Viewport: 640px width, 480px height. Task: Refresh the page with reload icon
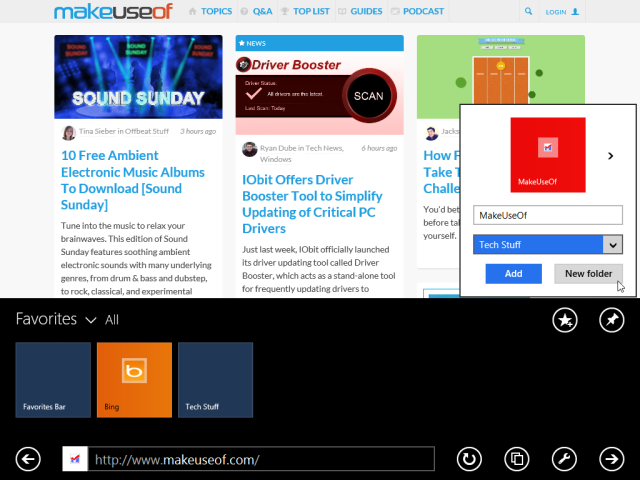tap(469, 459)
